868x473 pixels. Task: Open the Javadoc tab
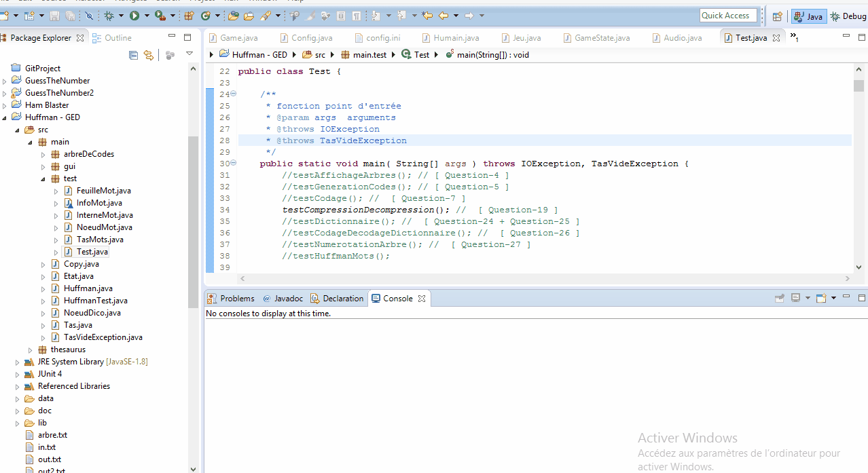(283, 299)
